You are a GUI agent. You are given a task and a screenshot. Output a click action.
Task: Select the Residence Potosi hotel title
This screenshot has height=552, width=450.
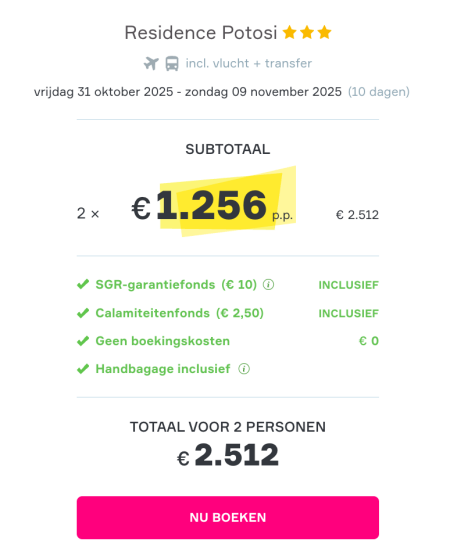pos(201,33)
